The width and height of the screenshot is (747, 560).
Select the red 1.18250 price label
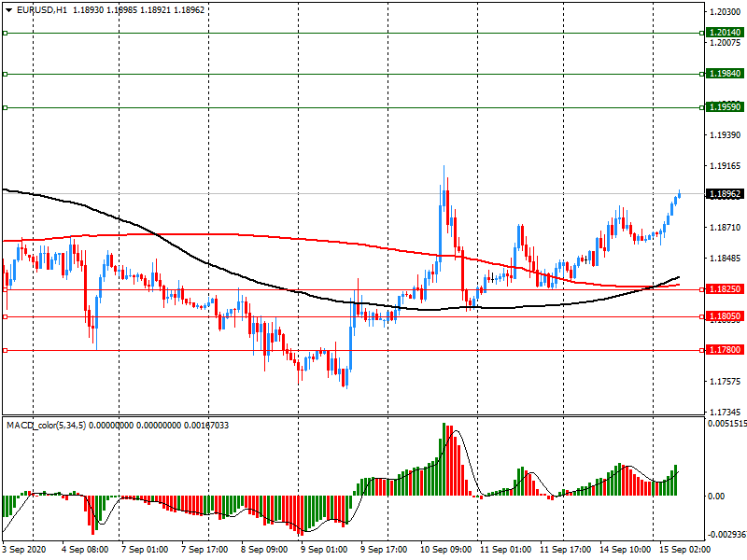pos(725,289)
